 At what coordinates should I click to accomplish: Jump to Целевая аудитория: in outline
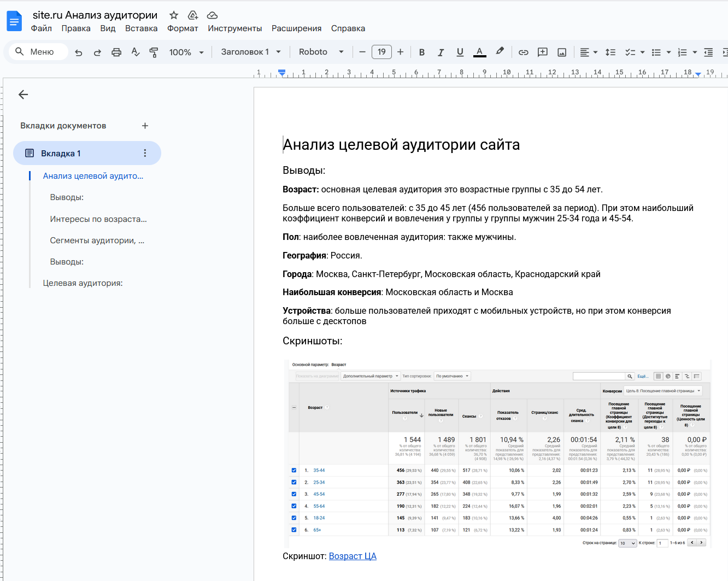(x=83, y=283)
